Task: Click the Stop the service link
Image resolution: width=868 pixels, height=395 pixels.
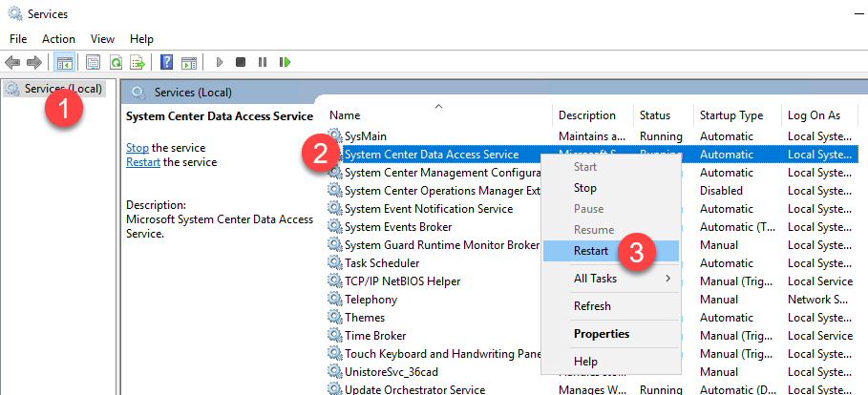Action: 138,148
